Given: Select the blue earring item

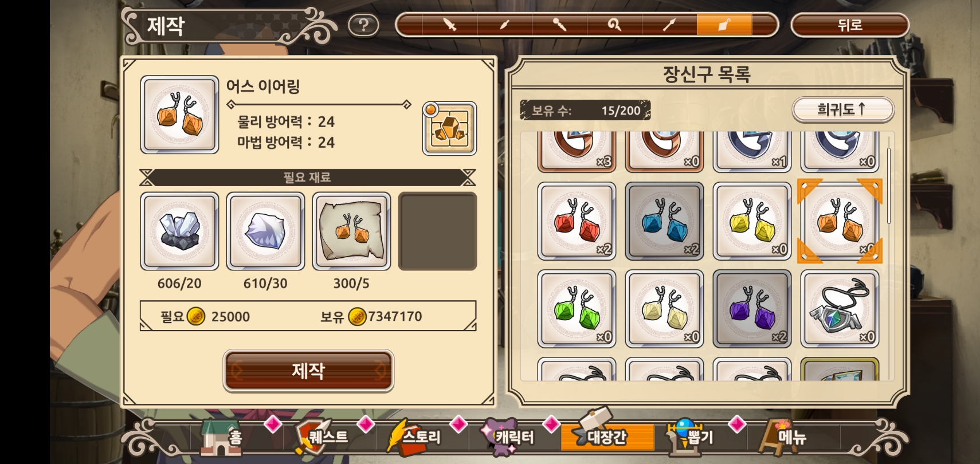Looking at the screenshot, I should point(664,221).
